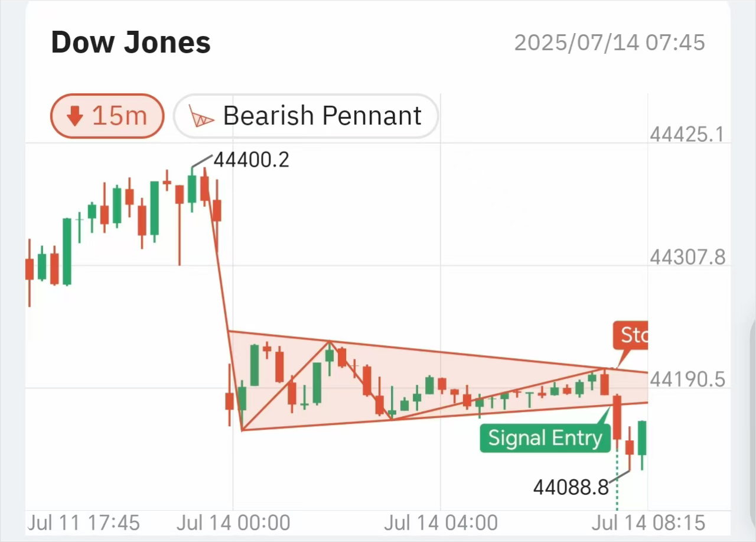756x542 pixels.
Task: Click the 44400.2 high price label
Action: [x=251, y=160]
